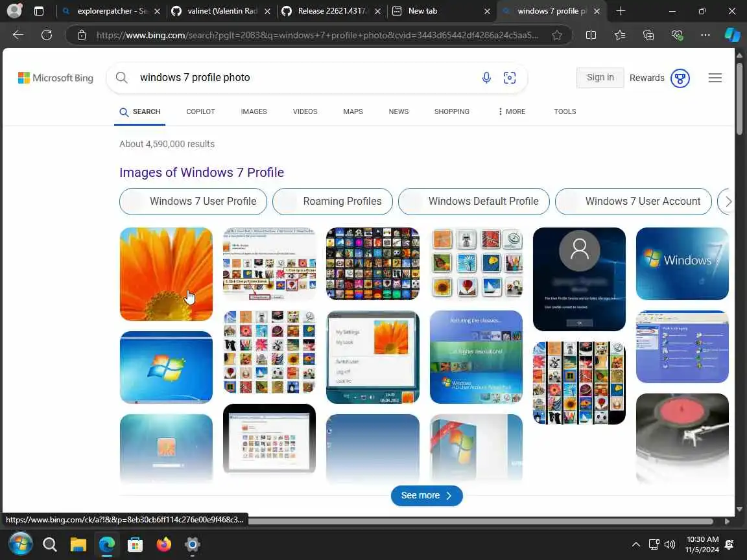Close the New tab tab
This screenshot has width=747, height=560.
(487, 11)
